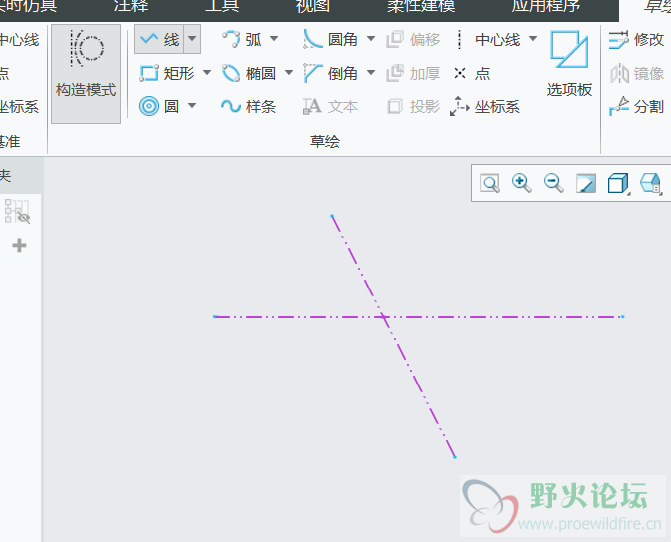Screen dimensions: 671x542
Task: Click the Datum Coordinate System (坐标系) on left
Action: (x=19, y=107)
